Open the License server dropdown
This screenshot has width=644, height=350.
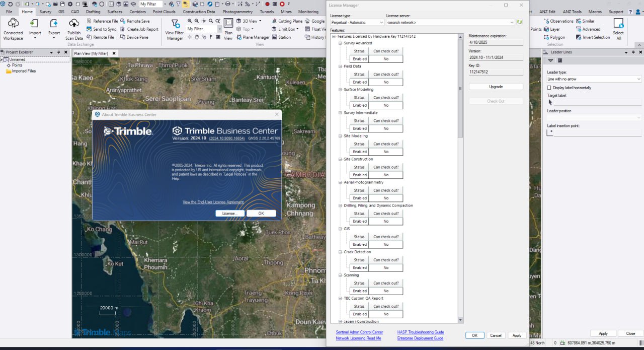tap(450, 22)
